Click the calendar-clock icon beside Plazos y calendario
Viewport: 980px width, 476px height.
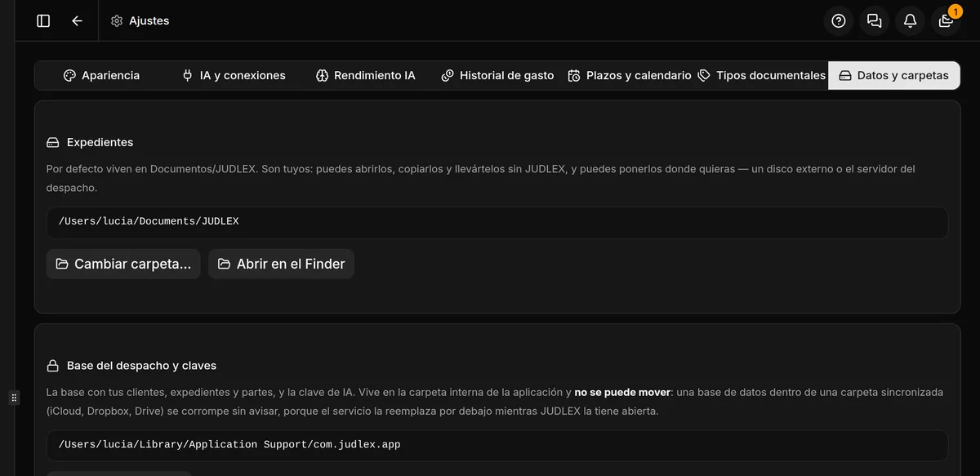point(574,75)
